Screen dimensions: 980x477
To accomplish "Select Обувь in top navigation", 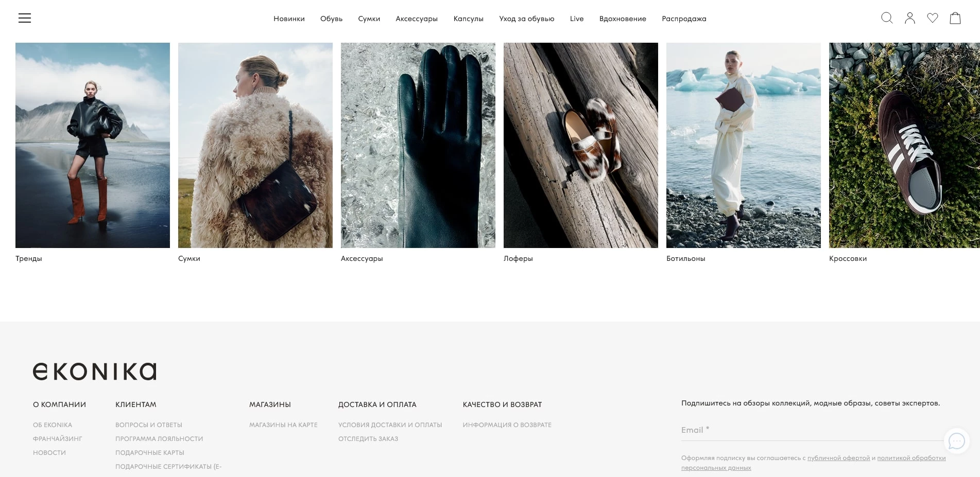I will click(331, 19).
